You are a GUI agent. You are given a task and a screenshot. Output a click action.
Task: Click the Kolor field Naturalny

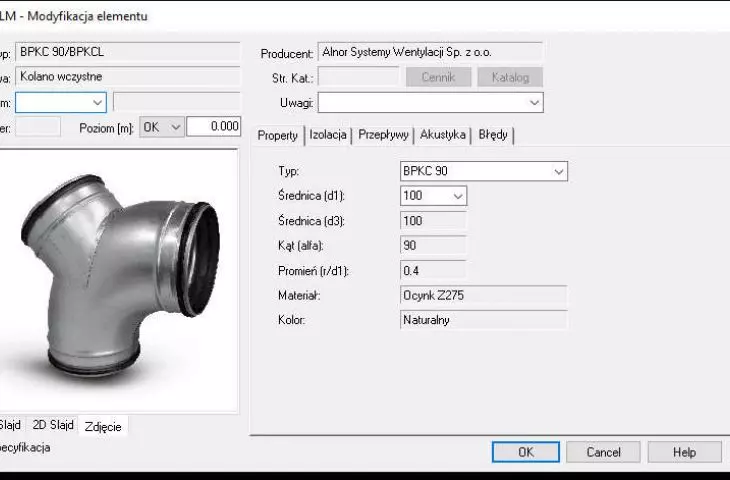tap(484, 320)
